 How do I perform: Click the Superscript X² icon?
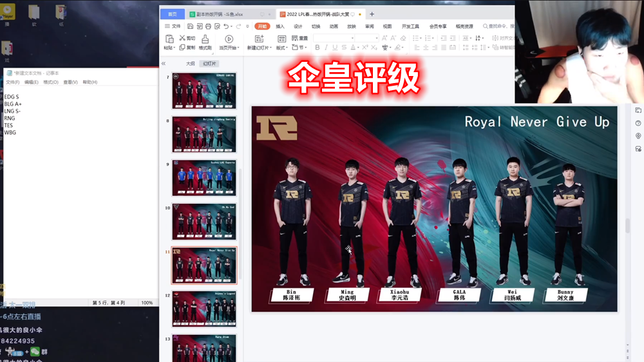(365, 48)
